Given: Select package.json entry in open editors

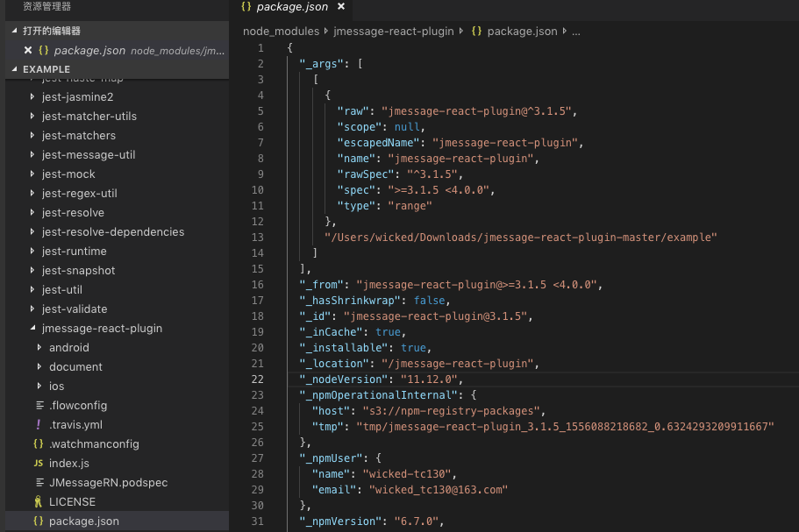Looking at the screenshot, I should click(x=89, y=51).
